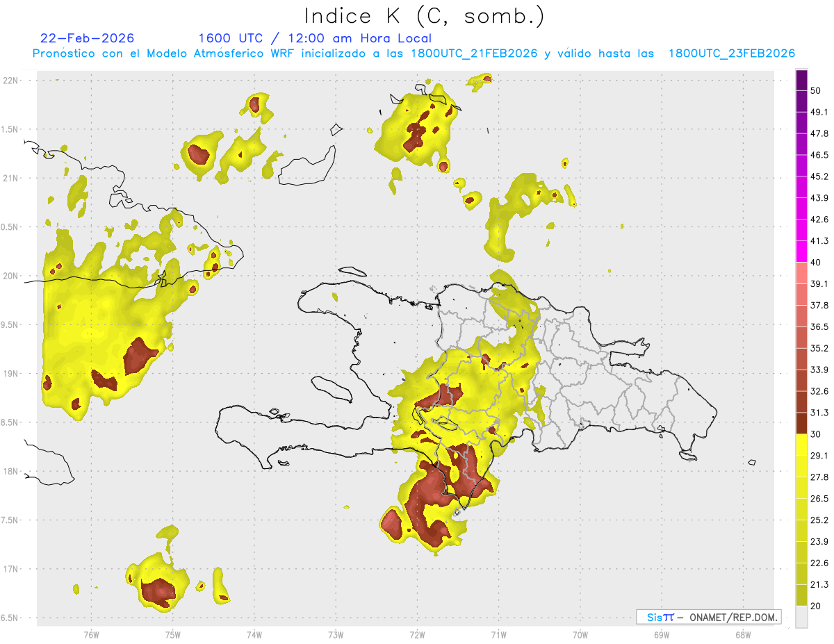This screenshot has height=644, width=834.
Task: Click the "50" colorbar value
Action: [x=816, y=90]
